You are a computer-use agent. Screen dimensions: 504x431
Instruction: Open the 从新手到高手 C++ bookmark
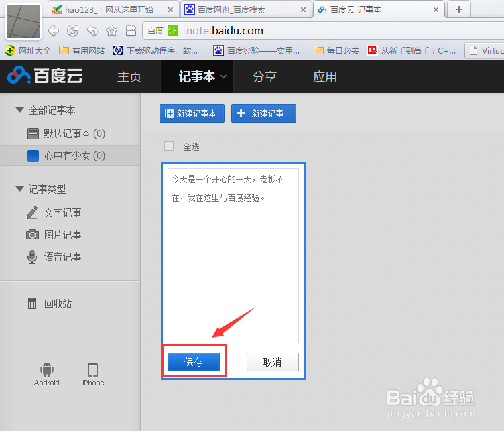[x=412, y=50]
